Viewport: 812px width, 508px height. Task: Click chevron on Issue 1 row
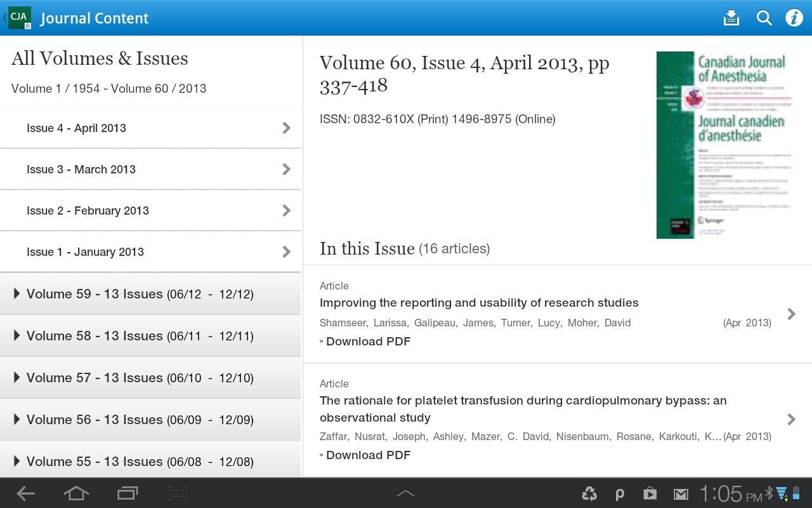pos(286,251)
